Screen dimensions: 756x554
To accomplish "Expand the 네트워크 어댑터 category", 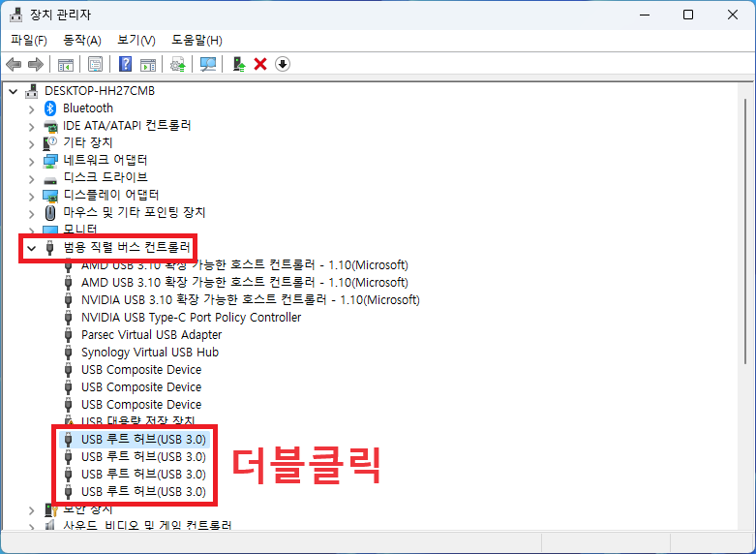I will click(31, 162).
